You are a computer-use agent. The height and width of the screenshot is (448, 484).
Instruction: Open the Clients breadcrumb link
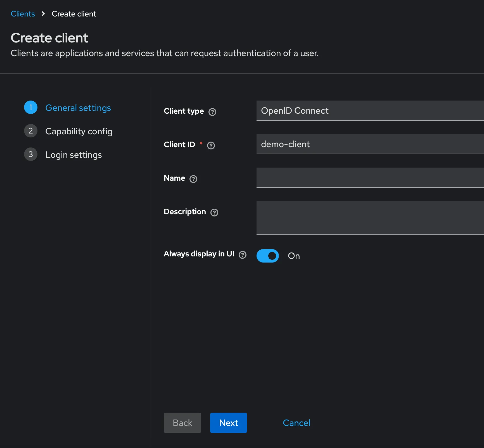click(x=23, y=13)
